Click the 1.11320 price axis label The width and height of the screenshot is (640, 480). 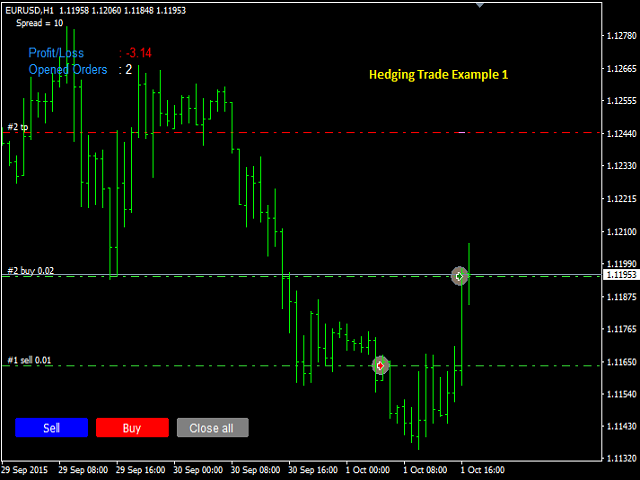(x=622, y=458)
